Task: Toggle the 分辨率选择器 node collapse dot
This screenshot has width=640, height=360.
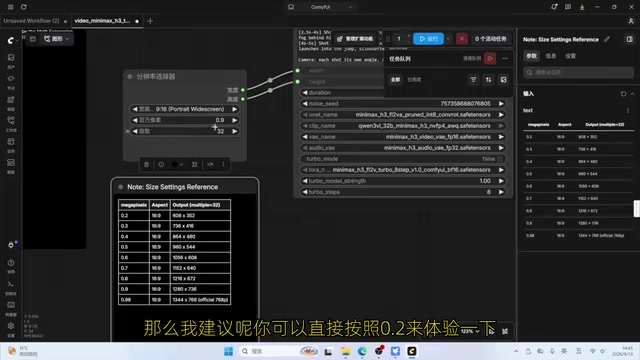Action: (x=130, y=76)
